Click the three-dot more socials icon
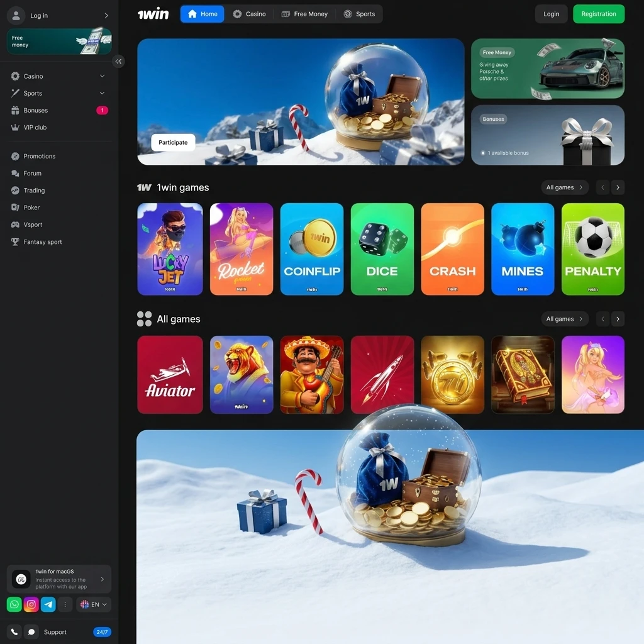 (65, 604)
